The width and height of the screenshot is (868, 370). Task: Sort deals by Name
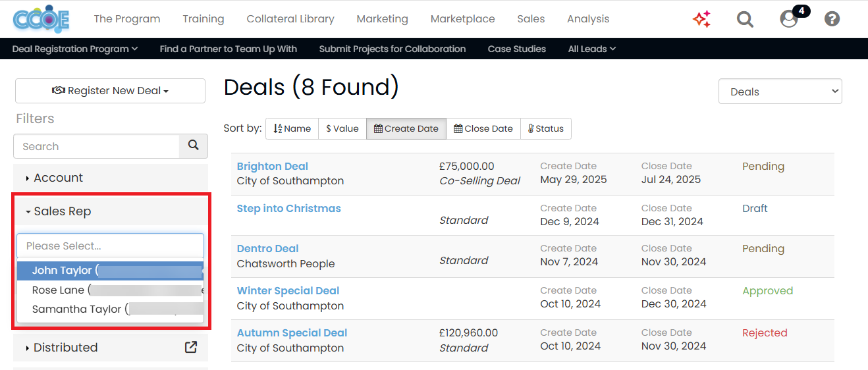click(x=292, y=128)
